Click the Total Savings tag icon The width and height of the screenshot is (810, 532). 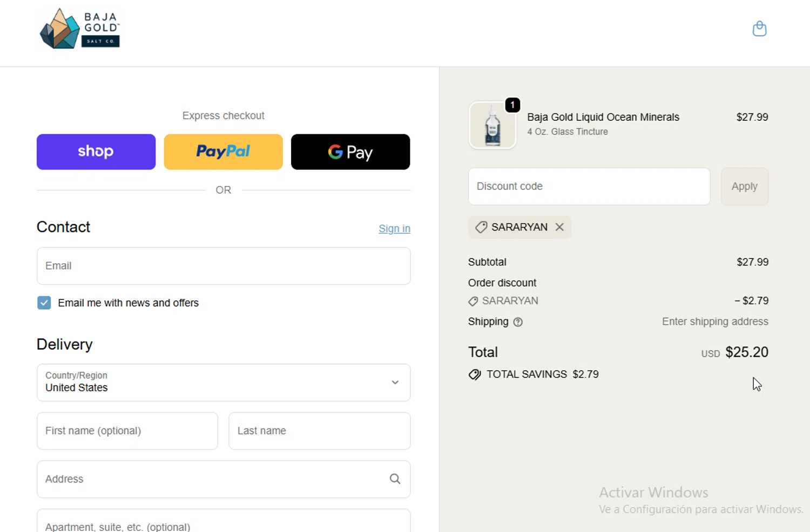coord(475,374)
